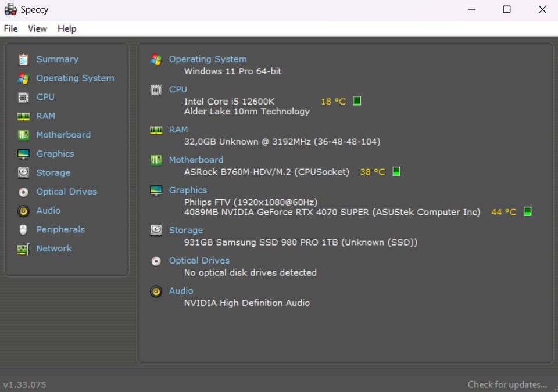Click the Audio heading link in main panel
558x392 pixels.
(181, 290)
